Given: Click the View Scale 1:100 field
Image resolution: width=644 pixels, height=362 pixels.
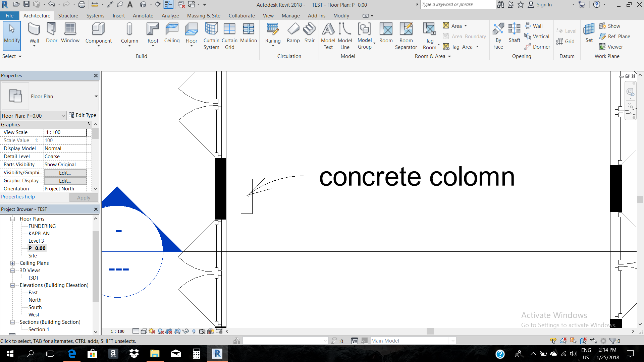Looking at the screenshot, I should point(65,132).
